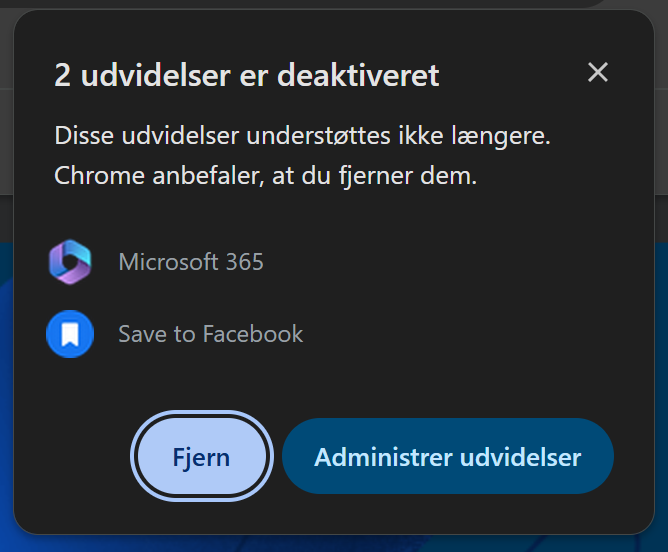Click the word "Facebook" in the extension list
Screen dimensions: 668x552
pos(253,334)
